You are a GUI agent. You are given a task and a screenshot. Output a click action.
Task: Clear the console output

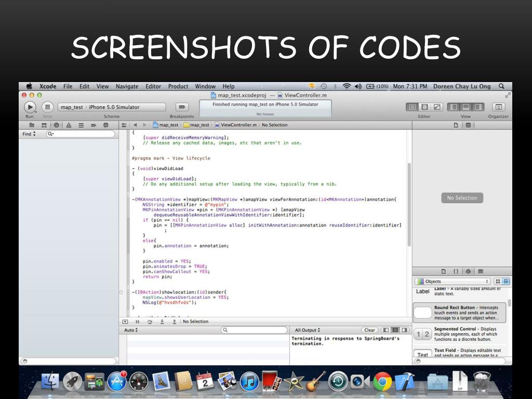point(369,330)
